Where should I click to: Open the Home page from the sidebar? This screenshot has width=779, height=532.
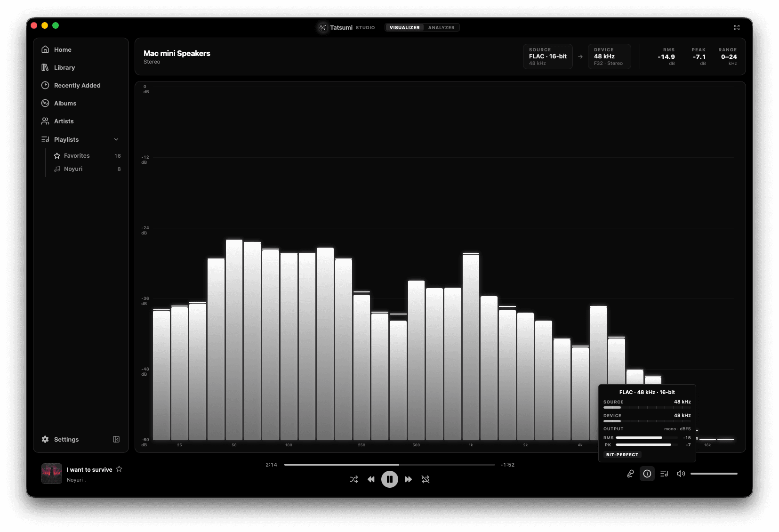coord(80,49)
